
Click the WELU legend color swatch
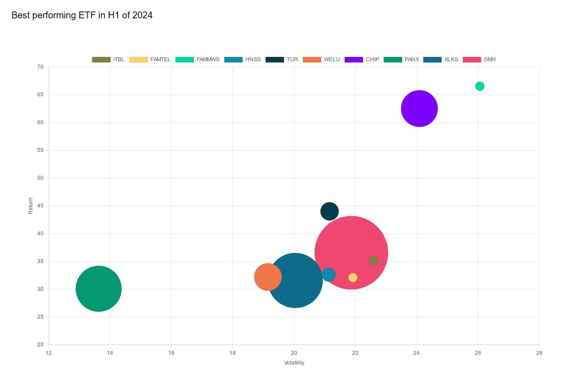point(312,60)
